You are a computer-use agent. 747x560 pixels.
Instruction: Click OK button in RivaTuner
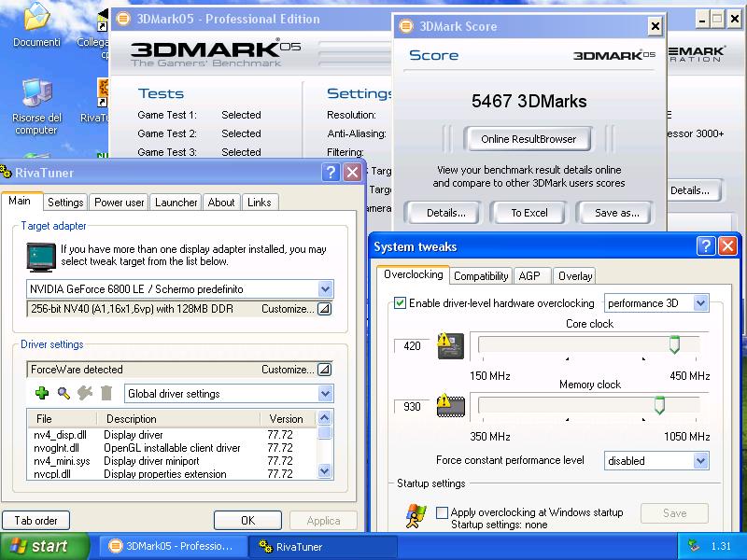tap(247, 521)
